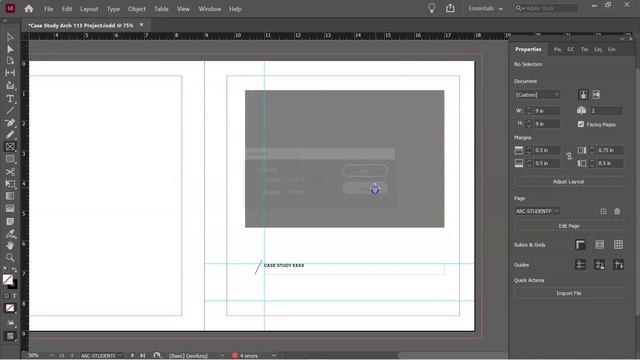The width and height of the screenshot is (640, 360).
Task: Toggle Lock Guides button
Action: coord(599,264)
